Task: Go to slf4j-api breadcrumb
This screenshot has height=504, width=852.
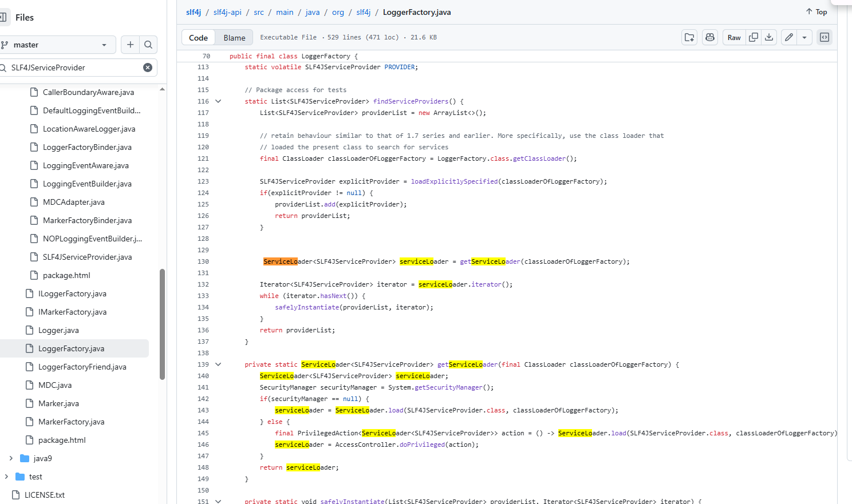Action: tap(227, 12)
